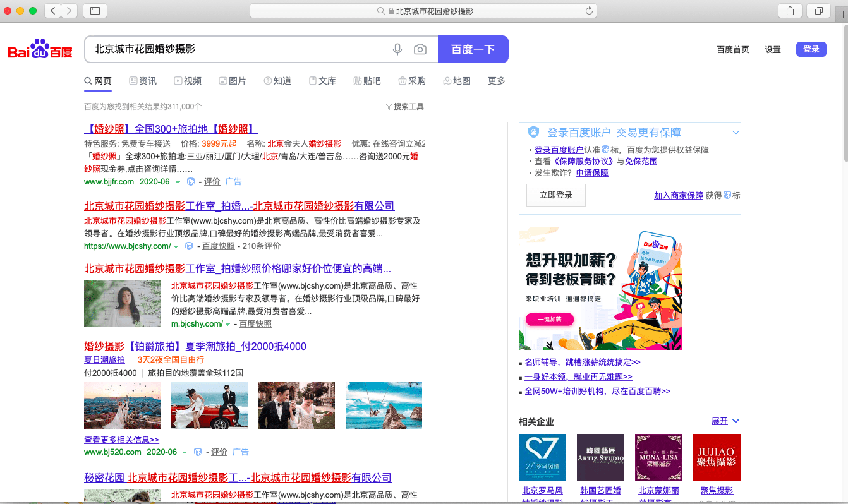848x504 pixels.
Task: Open 一身好本领,就业再无难题>> link
Action: pos(578,377)
